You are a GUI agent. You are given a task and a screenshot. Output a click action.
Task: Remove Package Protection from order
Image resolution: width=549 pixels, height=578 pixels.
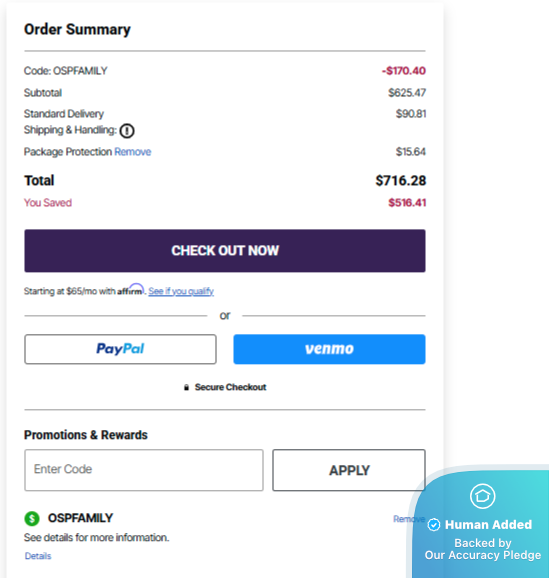(x=133, y=152)
